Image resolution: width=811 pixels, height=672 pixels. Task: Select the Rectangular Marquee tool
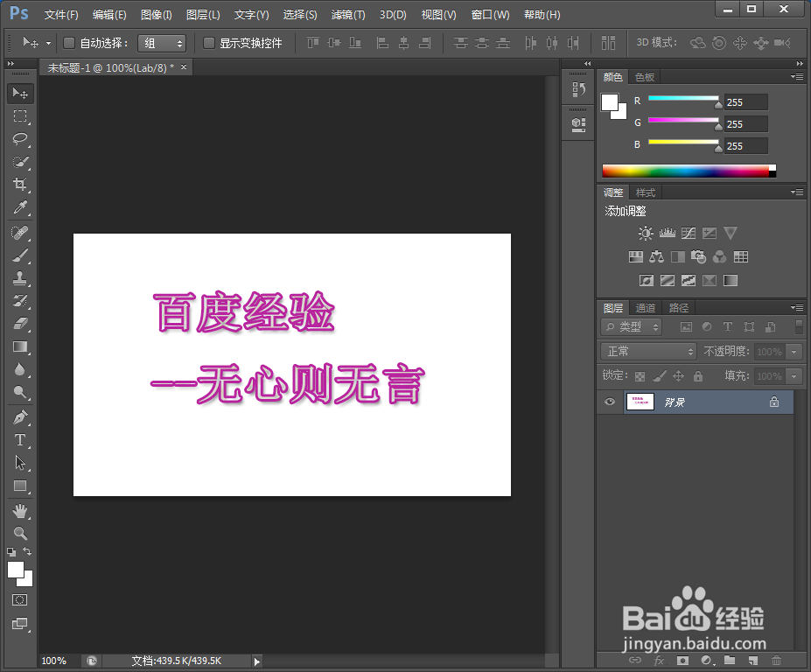20,115
